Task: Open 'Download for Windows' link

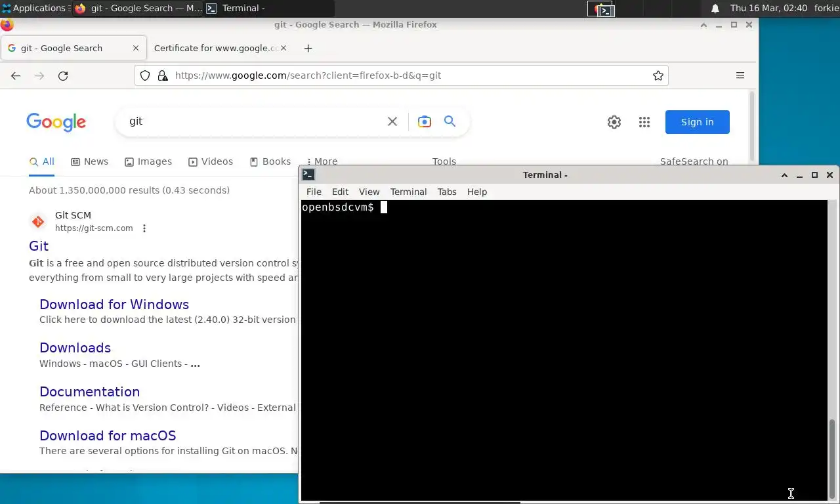Action: pyautogui.click(x=114, y=304)
